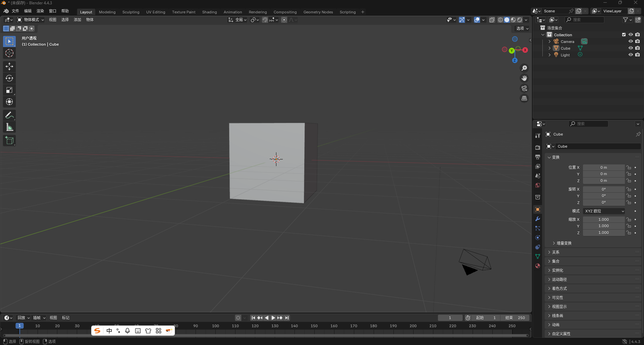The image size is (644, 345).
Task: Open the 渲染 menu
Action: pos(40,11)
